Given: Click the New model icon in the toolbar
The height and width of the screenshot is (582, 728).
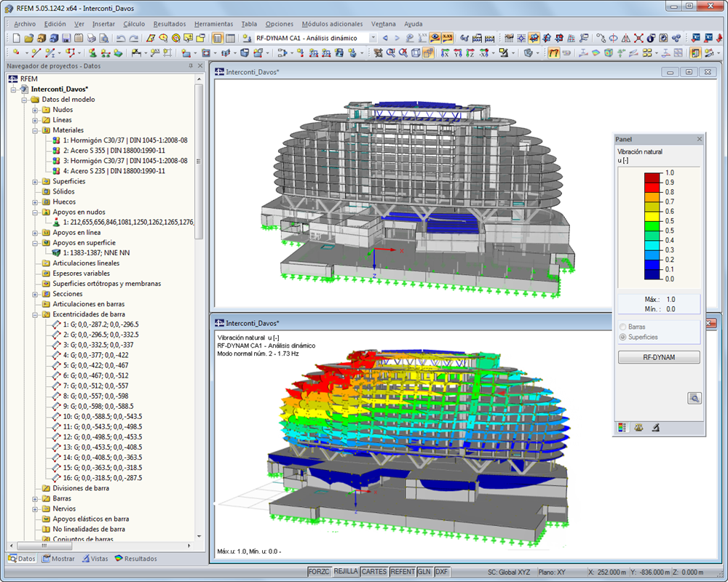Looking at the screenshot, I should pos(16,37).
